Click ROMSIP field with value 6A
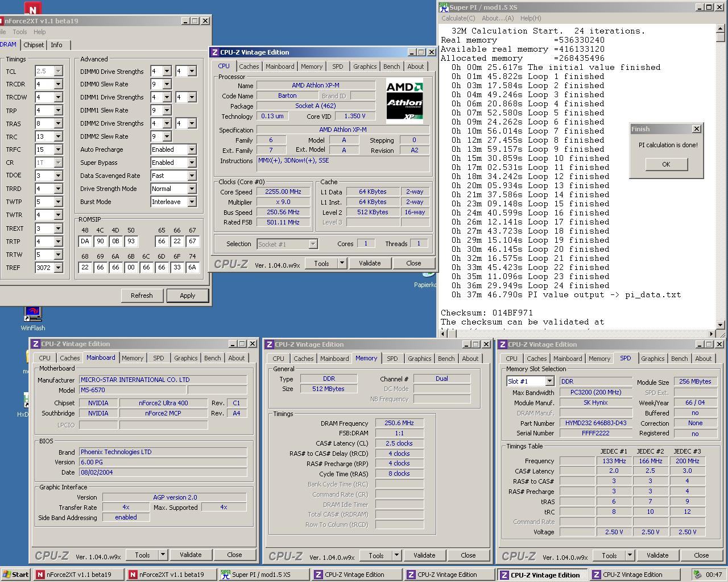 [192, 268]
